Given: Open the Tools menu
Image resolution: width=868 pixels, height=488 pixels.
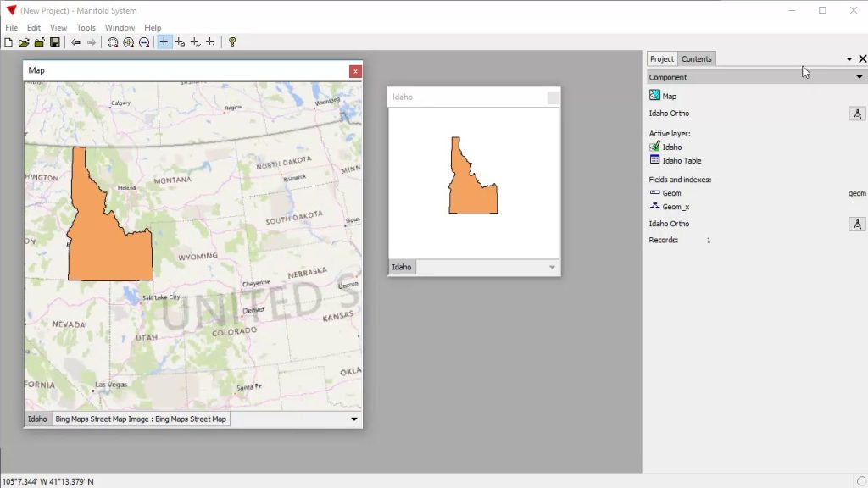Looking at the screenshot, I should 86,28.
